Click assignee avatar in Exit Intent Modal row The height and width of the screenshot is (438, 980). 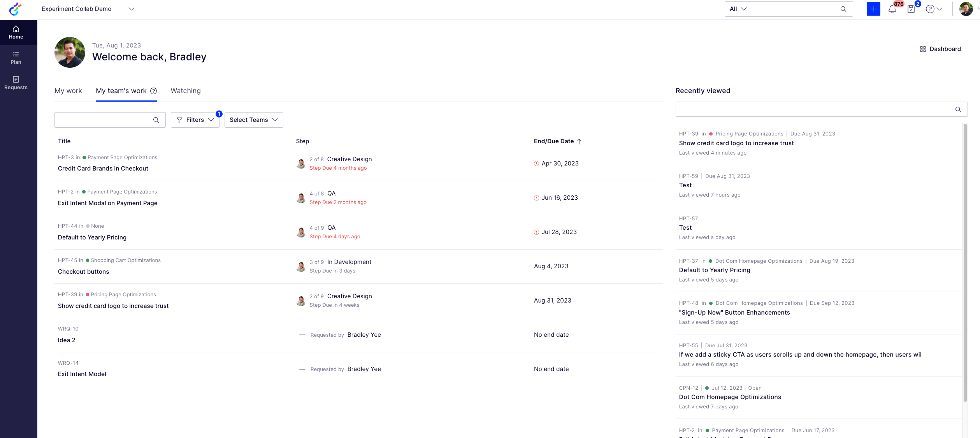click(301, 198)
